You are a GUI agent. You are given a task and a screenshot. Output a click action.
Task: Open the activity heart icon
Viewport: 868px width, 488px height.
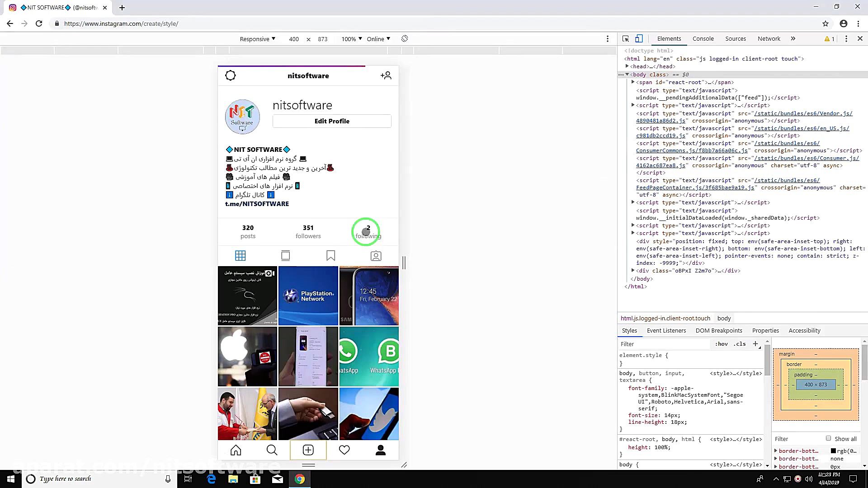tap(344, 450)
